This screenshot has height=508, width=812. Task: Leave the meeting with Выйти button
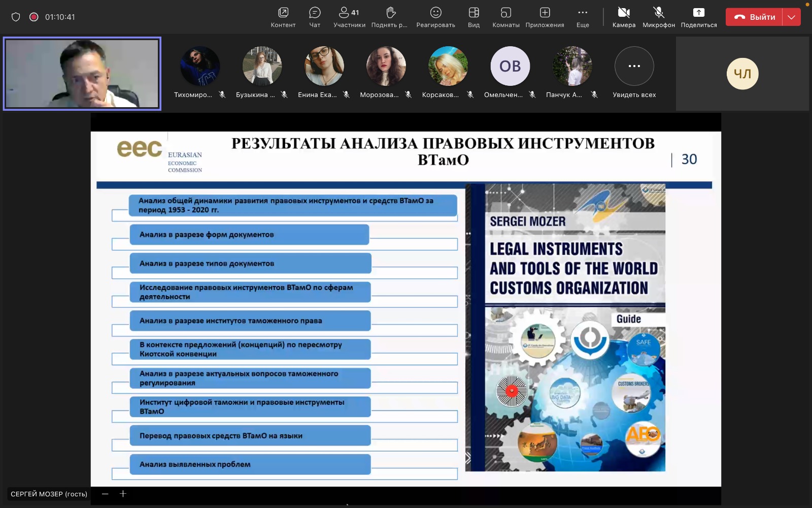tap(754, 17)
